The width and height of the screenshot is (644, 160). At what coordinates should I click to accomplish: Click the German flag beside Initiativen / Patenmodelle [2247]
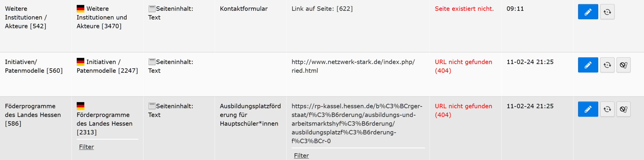point(80,62)
